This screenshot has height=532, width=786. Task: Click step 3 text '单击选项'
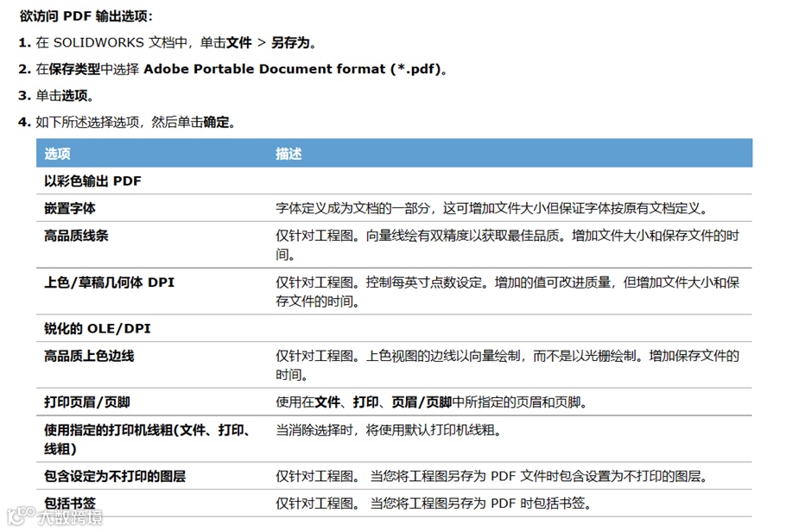pyautogui.click(x=61, y=95)
